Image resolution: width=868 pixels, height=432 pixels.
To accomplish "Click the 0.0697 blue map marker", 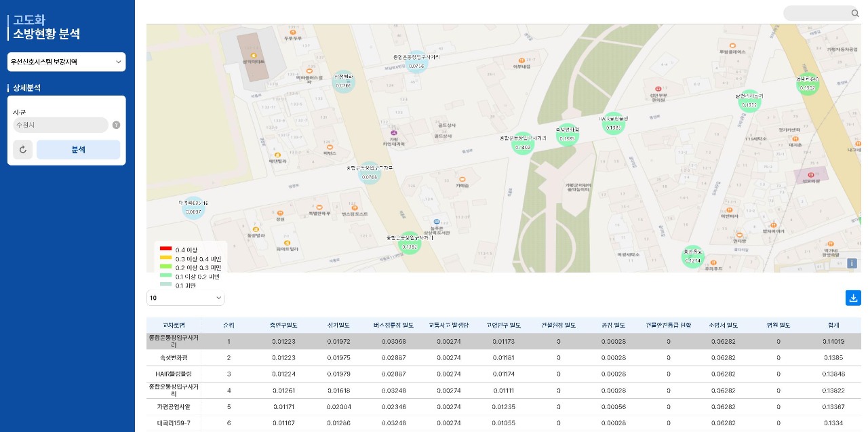I will 193,208.
